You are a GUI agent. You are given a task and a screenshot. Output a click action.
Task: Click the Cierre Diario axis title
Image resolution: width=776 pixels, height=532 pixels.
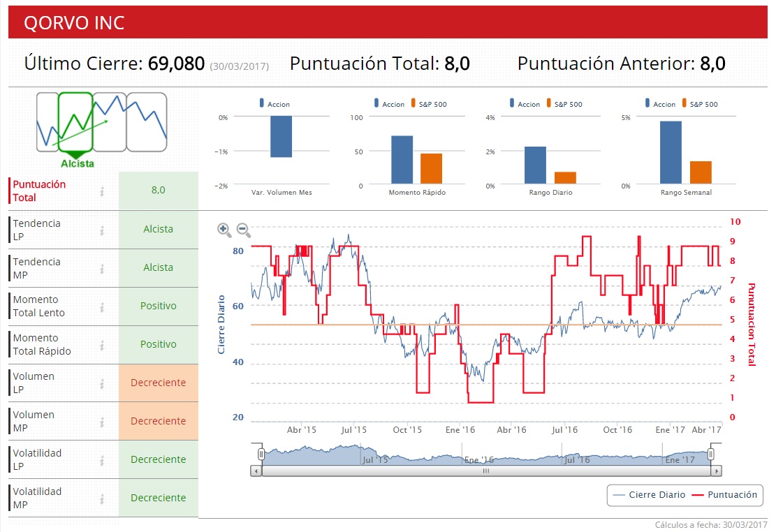[x=221, y=325]
